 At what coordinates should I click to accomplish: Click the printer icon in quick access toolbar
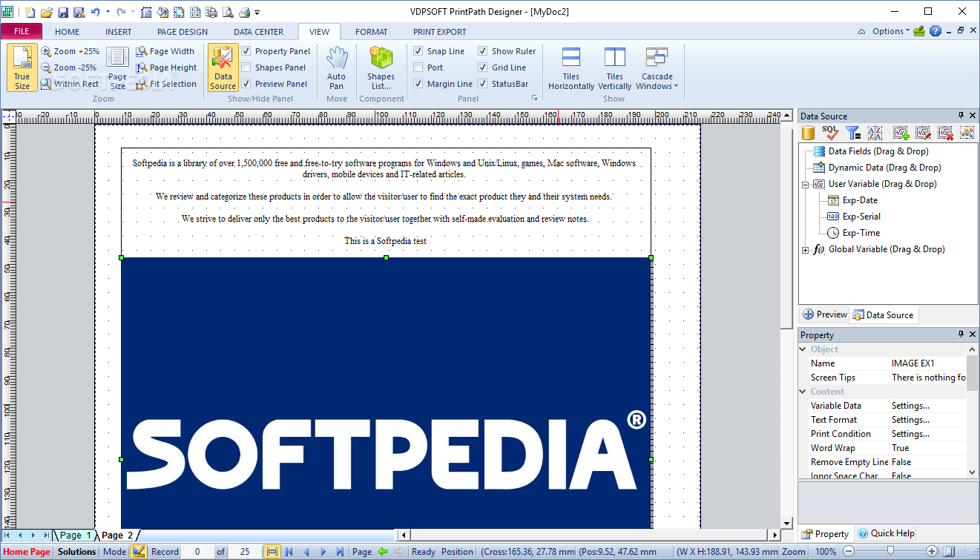(244, 12)
